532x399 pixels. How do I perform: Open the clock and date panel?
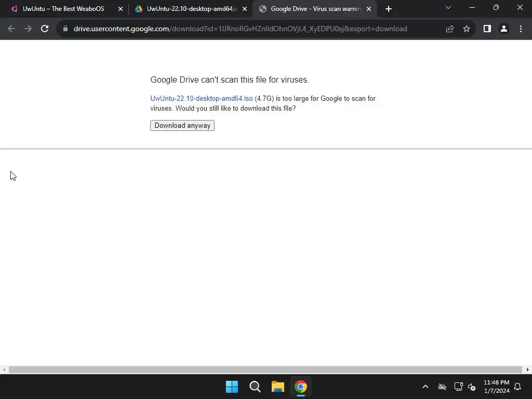(x=496, y=387)
